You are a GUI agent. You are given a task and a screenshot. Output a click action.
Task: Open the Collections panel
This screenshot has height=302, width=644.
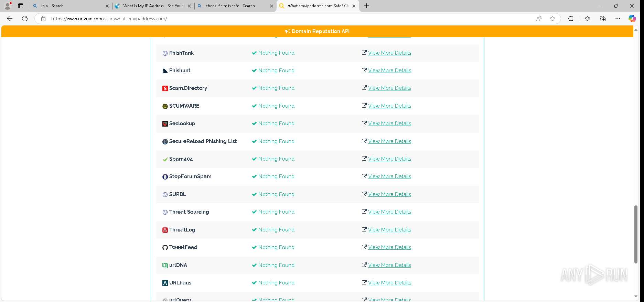pos(603,19)
